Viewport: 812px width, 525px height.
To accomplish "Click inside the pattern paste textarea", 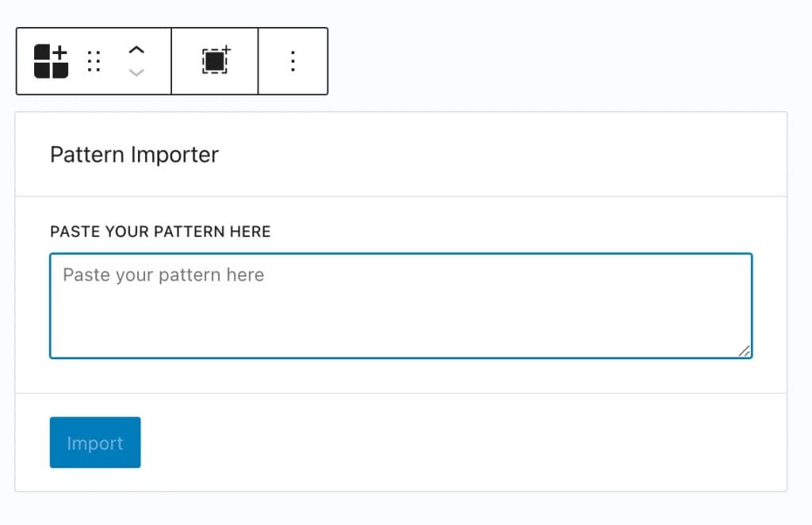I will (x=401, y=305).
